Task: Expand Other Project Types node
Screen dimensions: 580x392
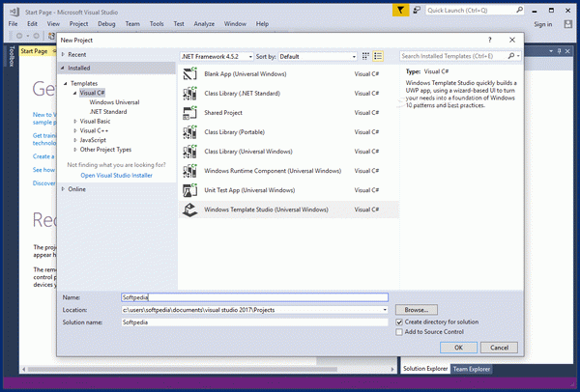Action: pos(75,150)
